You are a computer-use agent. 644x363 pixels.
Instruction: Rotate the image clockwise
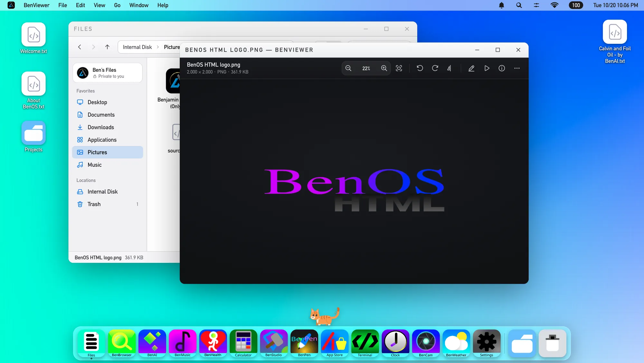435,68
